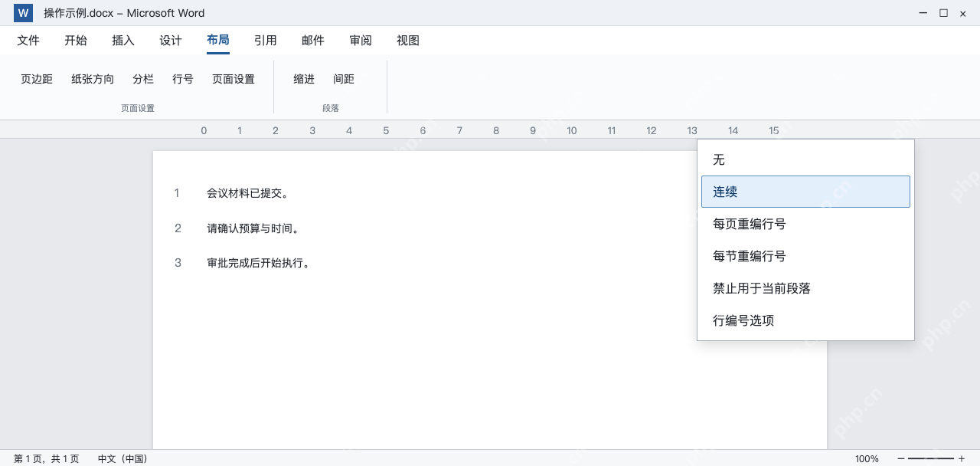Viewport: 980px width, 466px height.
Task: Click the 100% zoom level
Action: pos(867,458)
